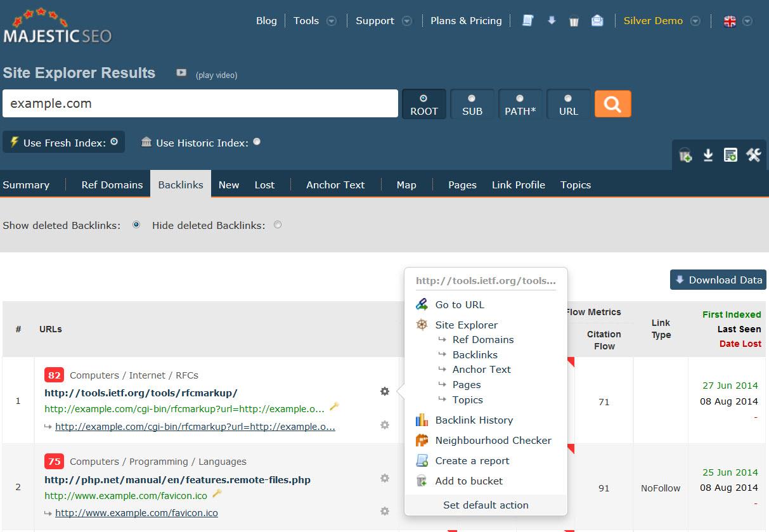Click the key icon after green favicon.ico URL

[x=217, y=493]
